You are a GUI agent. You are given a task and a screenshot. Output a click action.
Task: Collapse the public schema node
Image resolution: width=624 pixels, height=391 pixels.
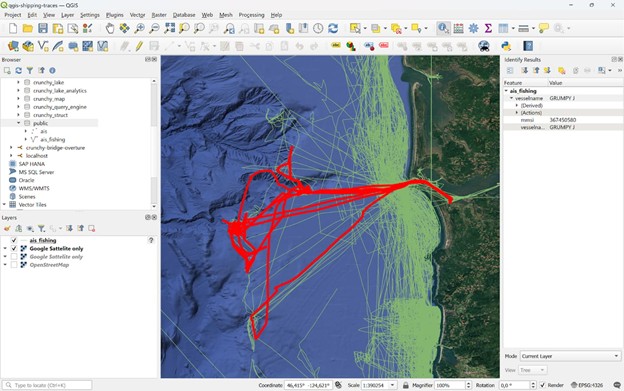click(x=18, y=123)
